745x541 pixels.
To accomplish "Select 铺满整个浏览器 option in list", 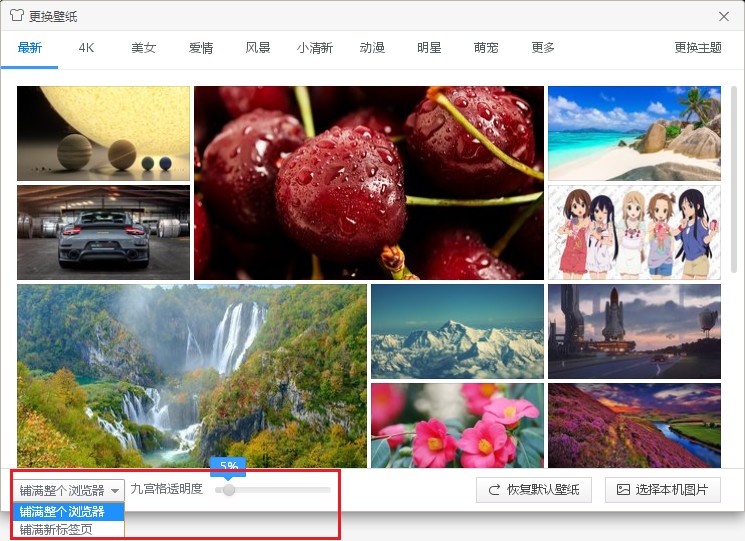I will click(x=69, y=512).
